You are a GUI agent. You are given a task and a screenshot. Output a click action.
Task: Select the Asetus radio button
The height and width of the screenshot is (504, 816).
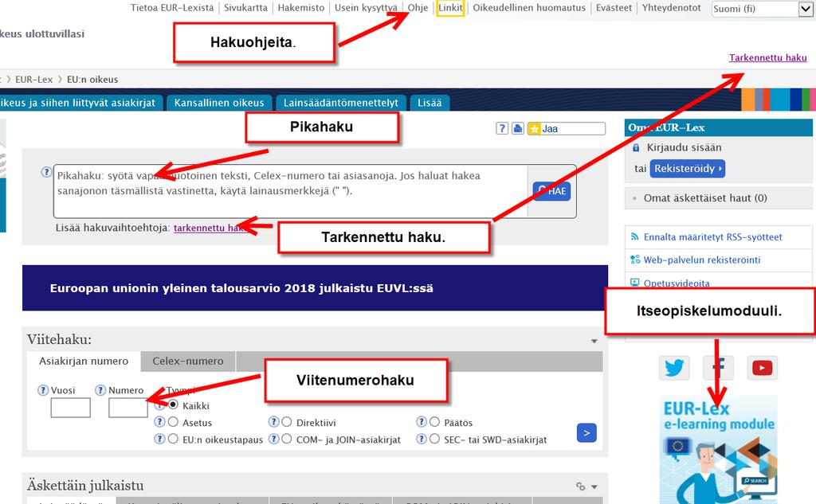coord(173,422)
